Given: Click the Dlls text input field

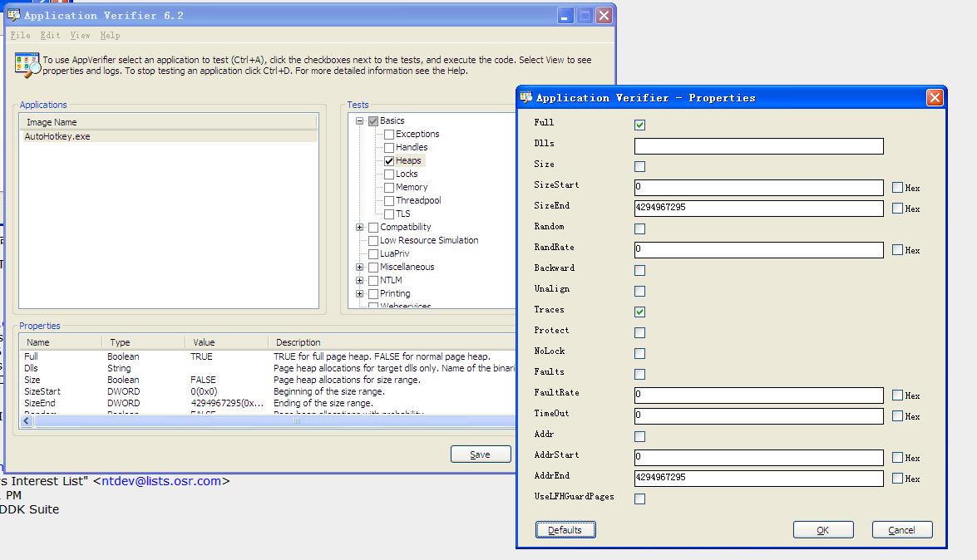Looking at the screenshot, I should (x=758, y=146).
